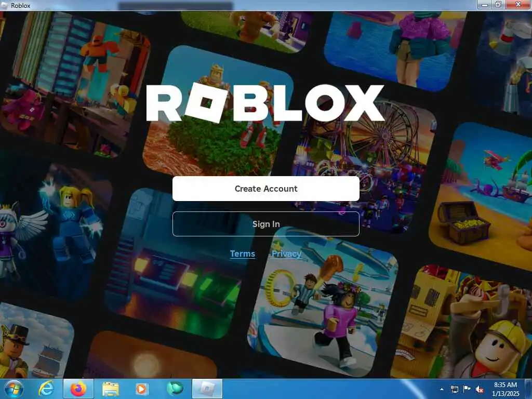Screen dimensions: 532x399
Task: Open Action Center flag icon
Action: 467,389
